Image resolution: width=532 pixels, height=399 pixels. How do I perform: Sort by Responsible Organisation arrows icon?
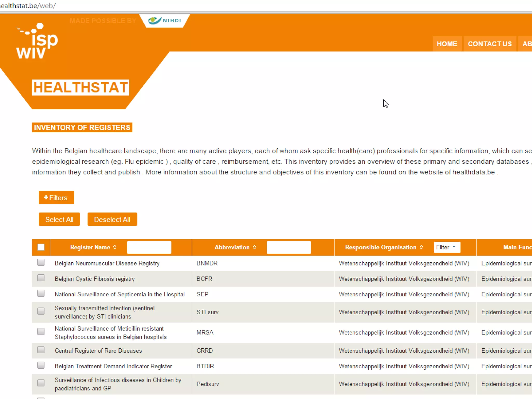click(421, 247)
